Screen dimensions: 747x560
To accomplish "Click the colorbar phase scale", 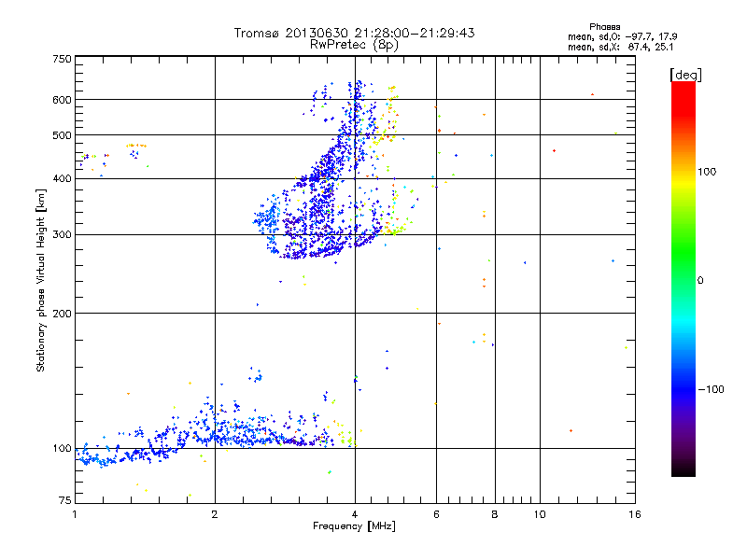I will coord(684,278).
